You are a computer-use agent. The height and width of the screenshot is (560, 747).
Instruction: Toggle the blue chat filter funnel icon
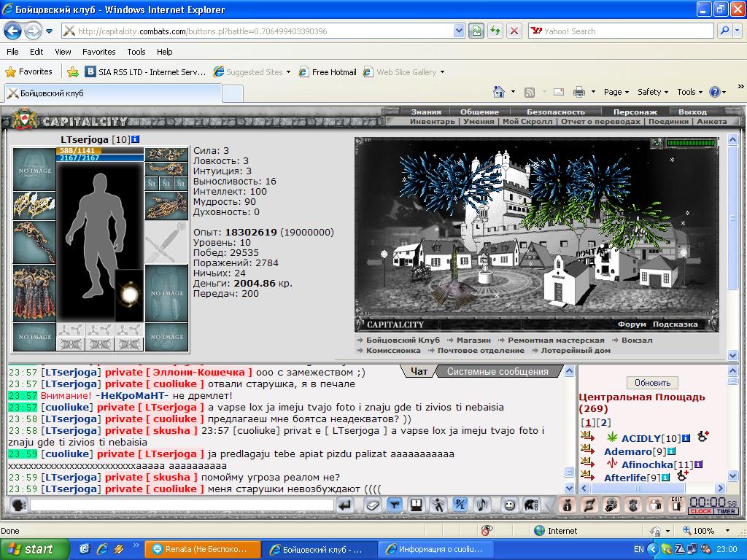395,505
